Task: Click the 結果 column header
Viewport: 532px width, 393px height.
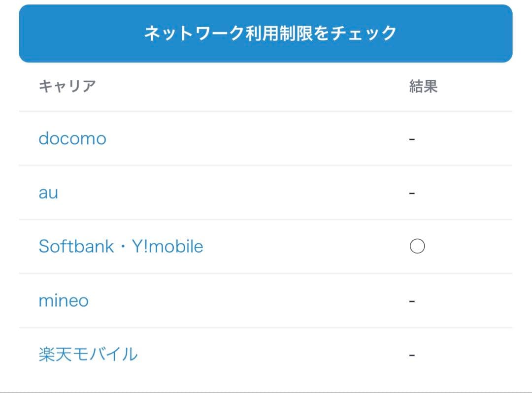Action: tap(424, 86)
